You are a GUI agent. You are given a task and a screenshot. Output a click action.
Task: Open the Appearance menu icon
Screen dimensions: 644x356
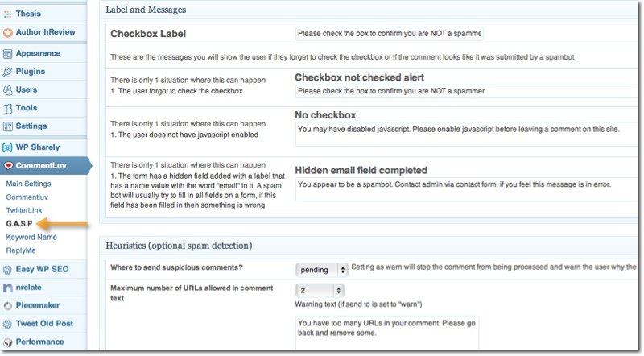[8, 54]
